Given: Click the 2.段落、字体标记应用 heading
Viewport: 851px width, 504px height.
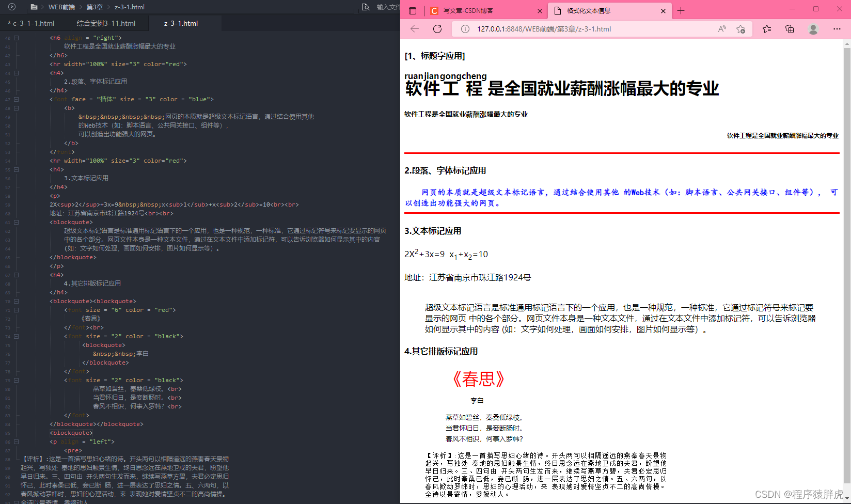Looking at the screenshot, I should pos(445,170).
